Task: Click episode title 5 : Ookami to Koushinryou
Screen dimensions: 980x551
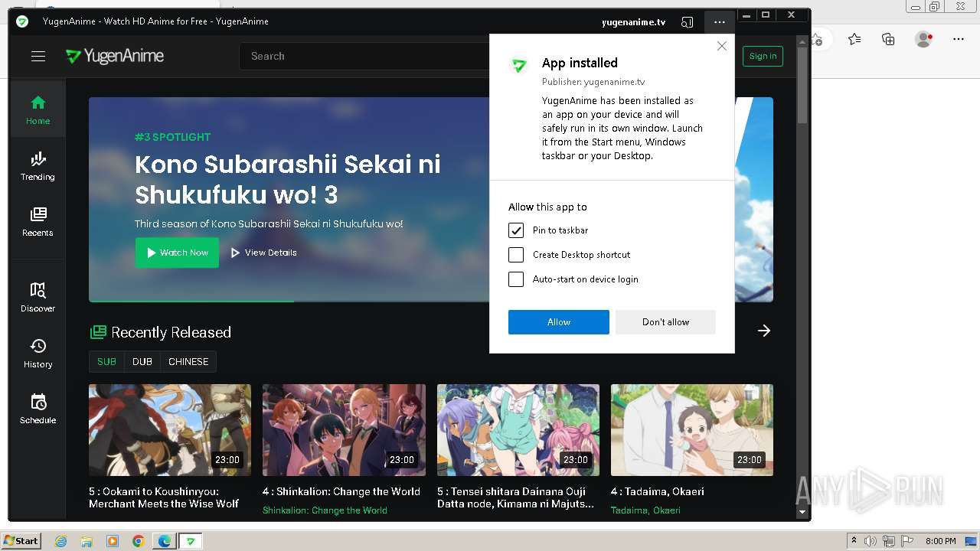Action: [165, 497]
